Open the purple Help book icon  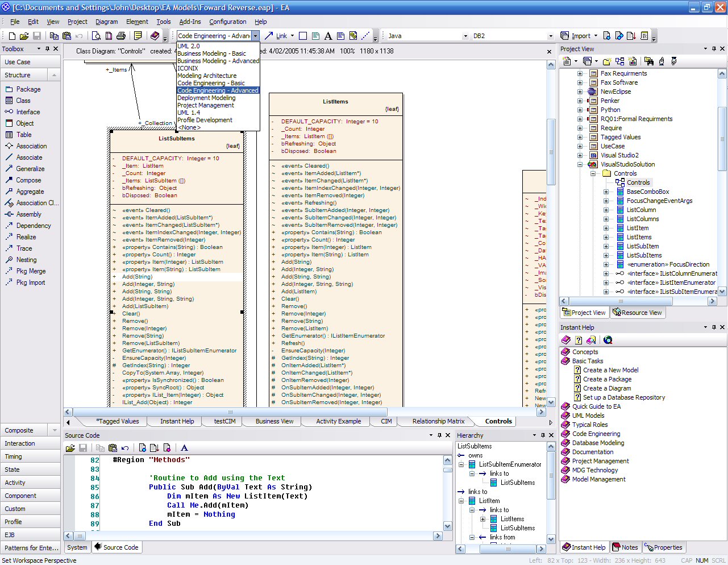155,36
